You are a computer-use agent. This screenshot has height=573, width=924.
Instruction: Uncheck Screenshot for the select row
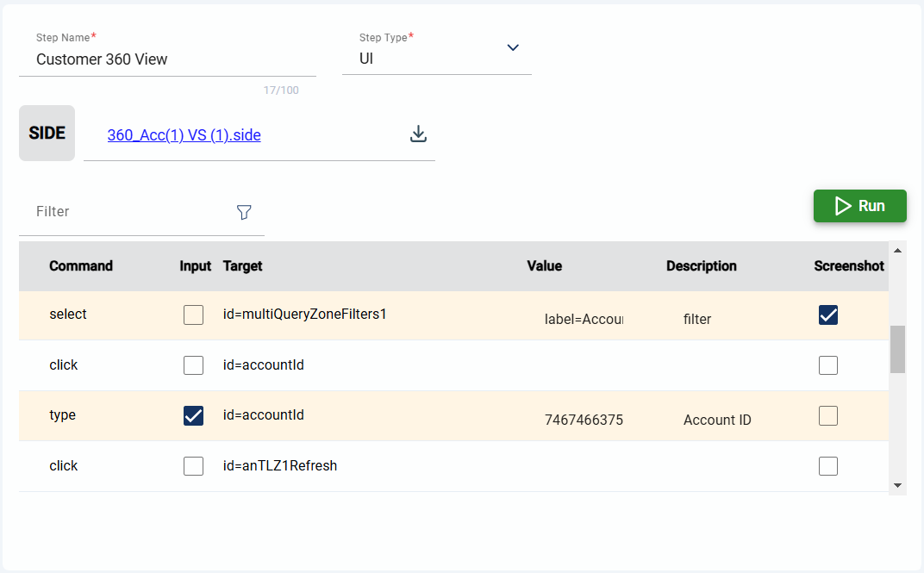tap(828, 315)
